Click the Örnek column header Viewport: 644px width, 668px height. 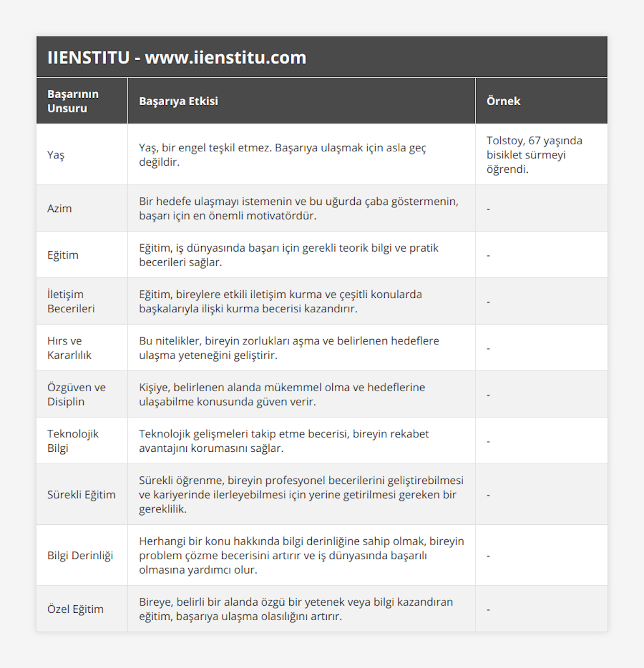[503, 101]
